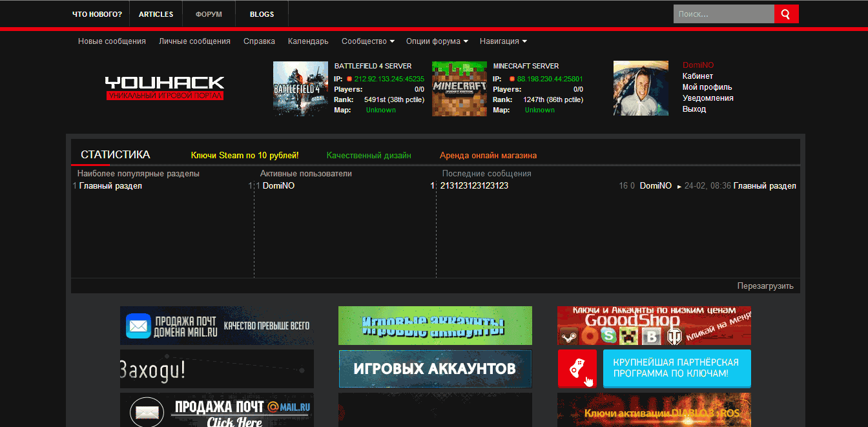Click the Battlefield rank 5491st (38th pctile)

click(394, 99)
